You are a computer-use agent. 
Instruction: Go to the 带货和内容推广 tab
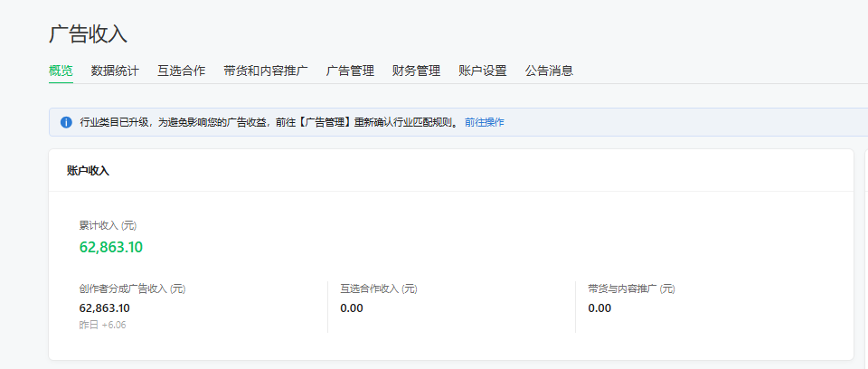click(x=266, y=71)
